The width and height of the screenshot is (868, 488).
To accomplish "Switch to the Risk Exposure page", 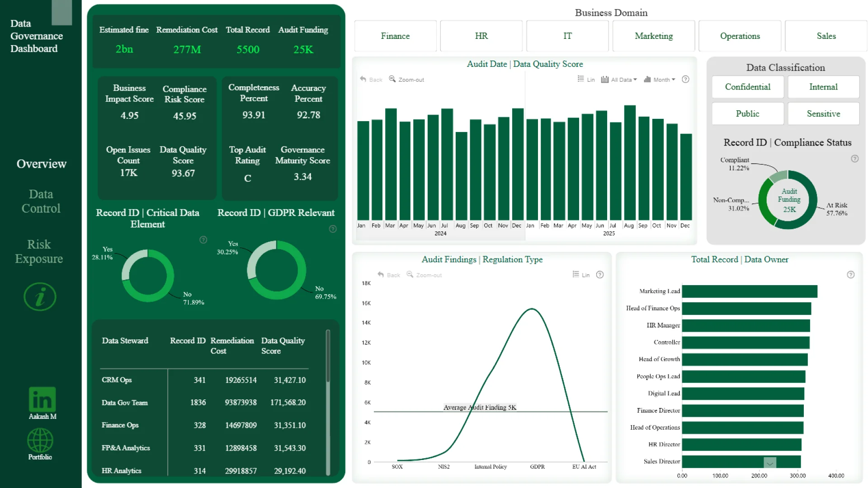I will pos(39,251).
